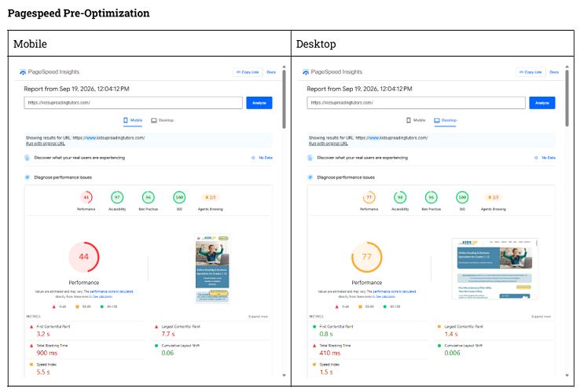Viewport: 584px width, 392px height.
Task: Click the large red 44 Performance gauge
Action: tap(84, 257)
